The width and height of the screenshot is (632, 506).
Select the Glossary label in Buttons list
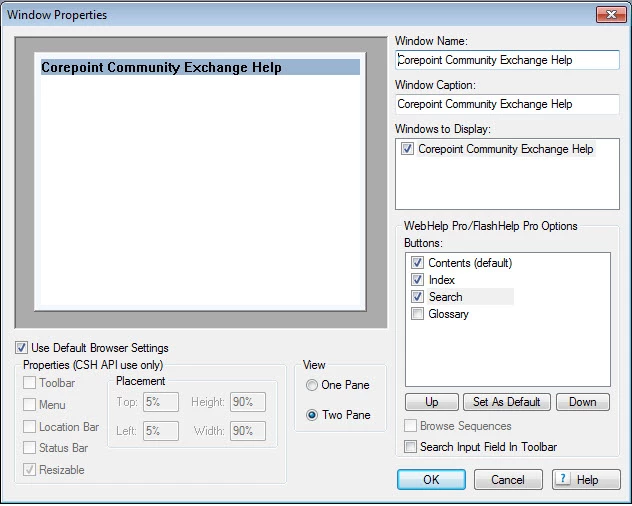[x=449, y=314]
